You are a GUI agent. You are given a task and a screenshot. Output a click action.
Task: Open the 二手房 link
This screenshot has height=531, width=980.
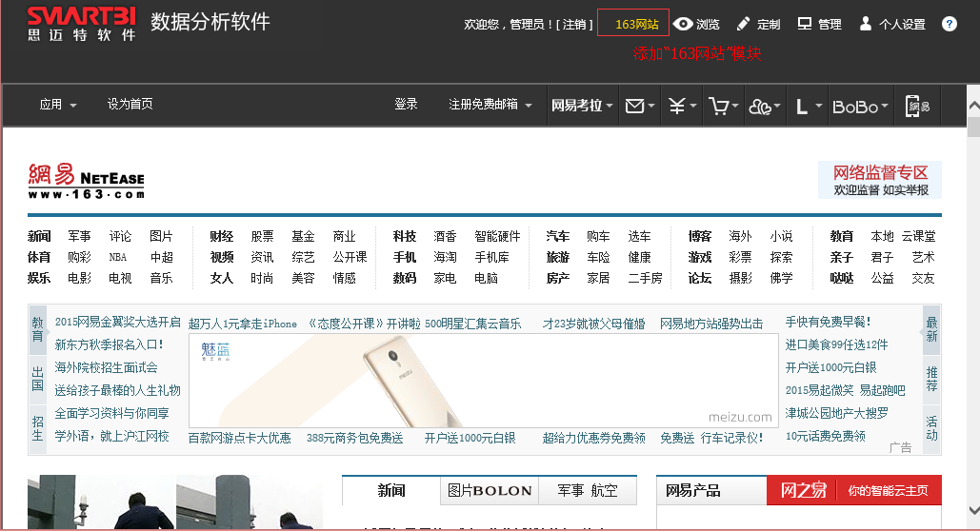click(x=645, y=278)
